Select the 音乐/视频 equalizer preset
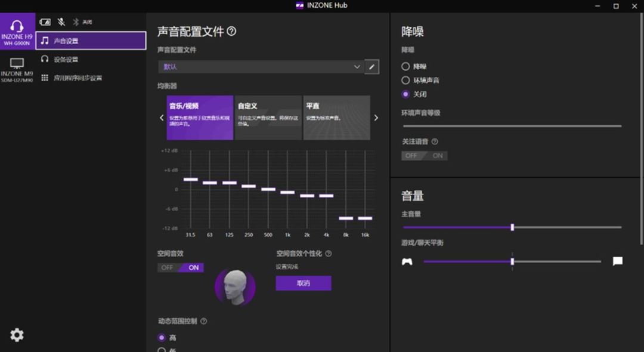 click(200, 118)
